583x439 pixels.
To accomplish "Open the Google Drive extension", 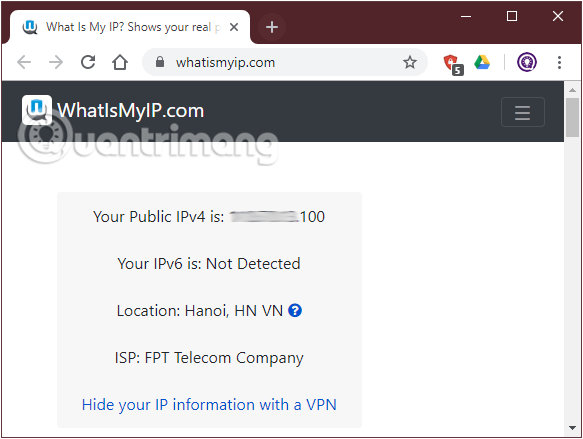I will [482, 62].
